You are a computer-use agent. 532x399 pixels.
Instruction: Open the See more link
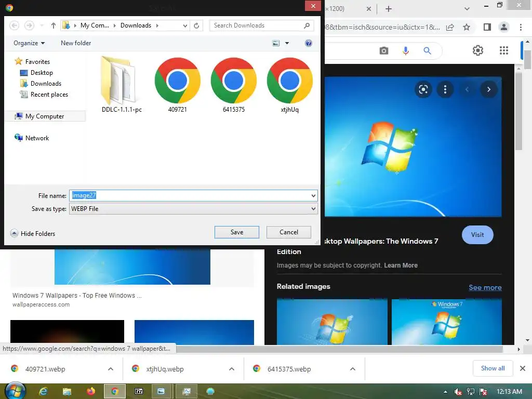(485, 287)
